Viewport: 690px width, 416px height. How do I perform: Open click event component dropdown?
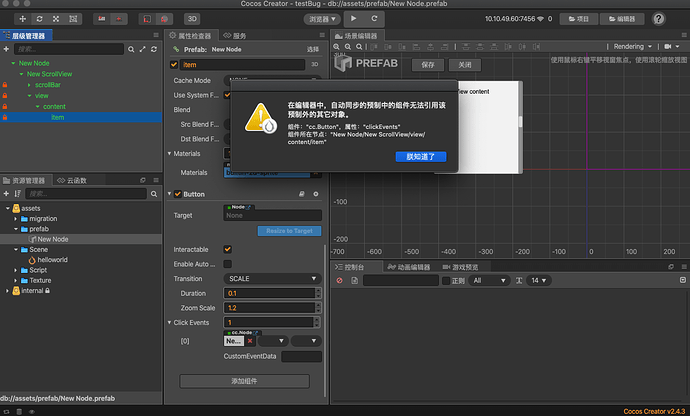point(273,341)
